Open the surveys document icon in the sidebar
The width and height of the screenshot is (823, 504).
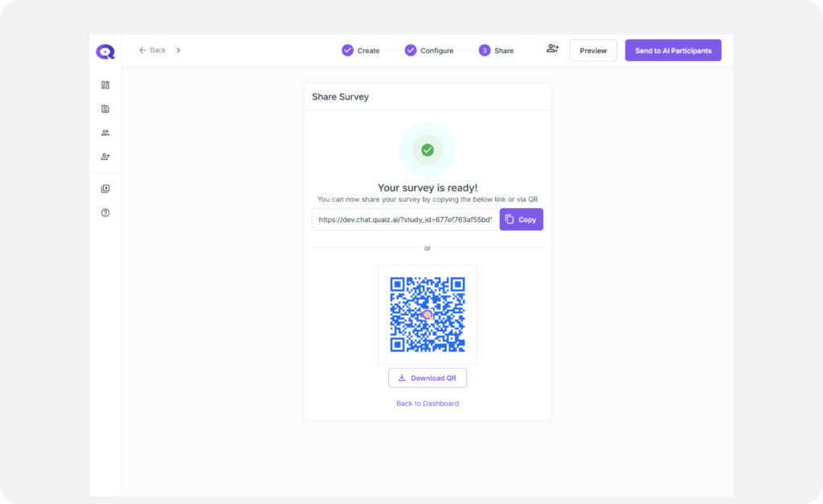pos(105,109)
